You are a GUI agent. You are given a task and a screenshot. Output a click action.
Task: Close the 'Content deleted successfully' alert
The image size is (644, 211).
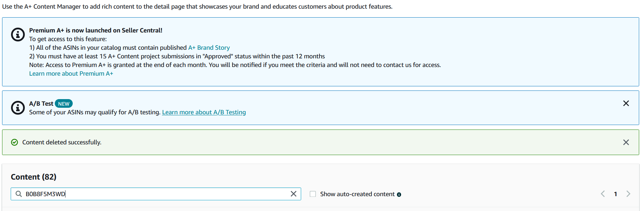click(x=626, y=142)
